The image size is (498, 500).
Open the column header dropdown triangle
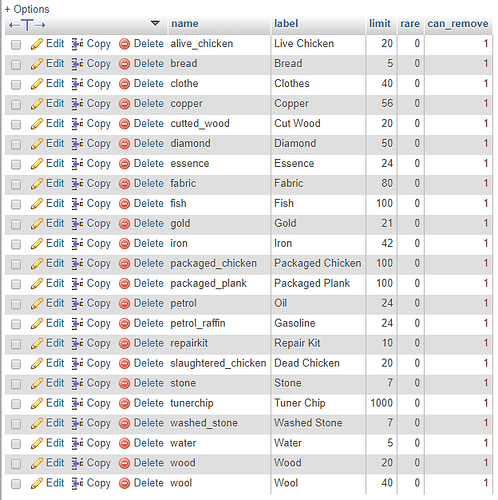[155, 23]
